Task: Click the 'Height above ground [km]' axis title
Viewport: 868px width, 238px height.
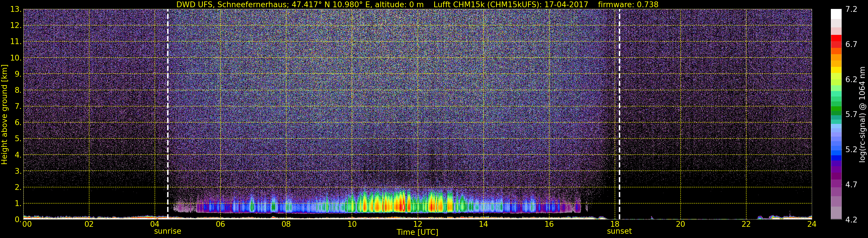Action: 4,115
